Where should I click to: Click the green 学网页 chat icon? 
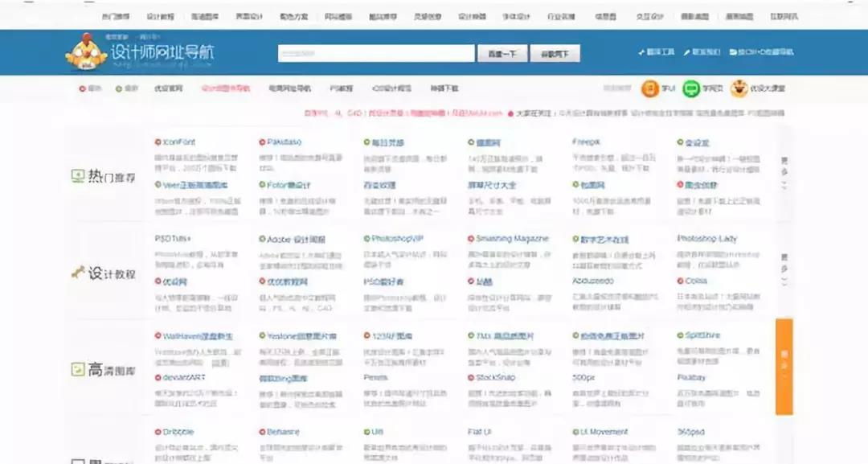[x=692, y=88]
